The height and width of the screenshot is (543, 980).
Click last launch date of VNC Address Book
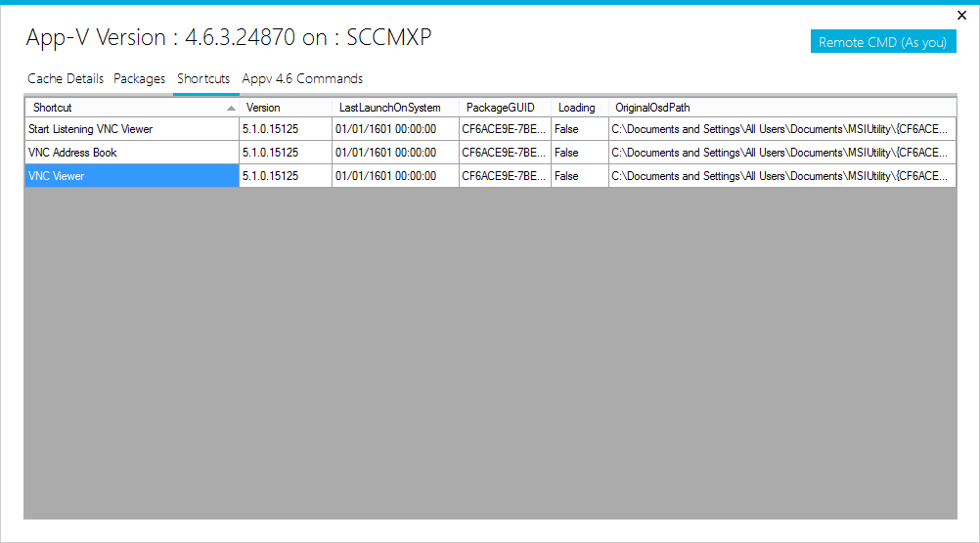pos(396,153)
